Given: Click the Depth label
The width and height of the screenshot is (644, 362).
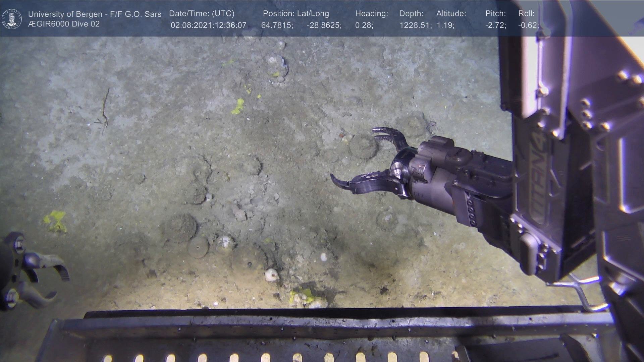Looking at the screenshot, I should tap(411, 14).
